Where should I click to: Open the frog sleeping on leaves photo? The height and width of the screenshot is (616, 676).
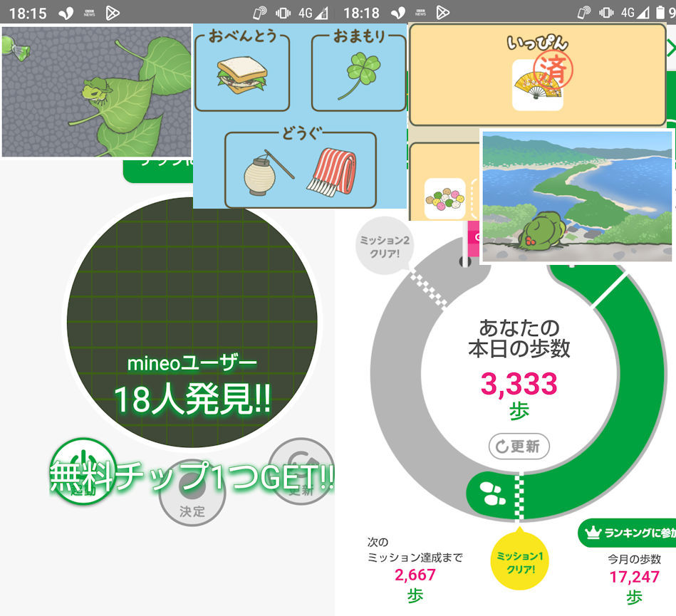(97, 92)
